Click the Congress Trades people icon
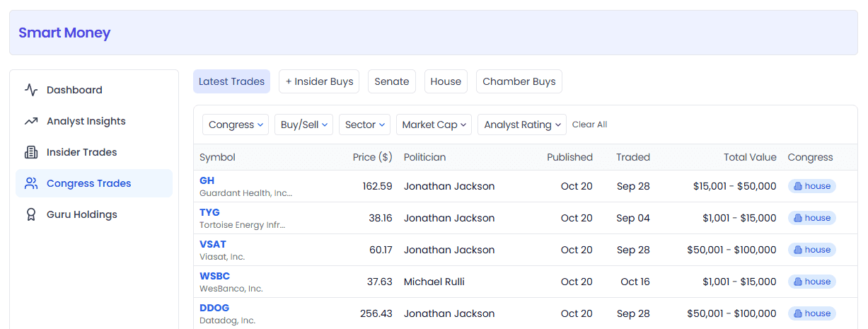Screen dimensions: 868x329 [x=30, y=183]
